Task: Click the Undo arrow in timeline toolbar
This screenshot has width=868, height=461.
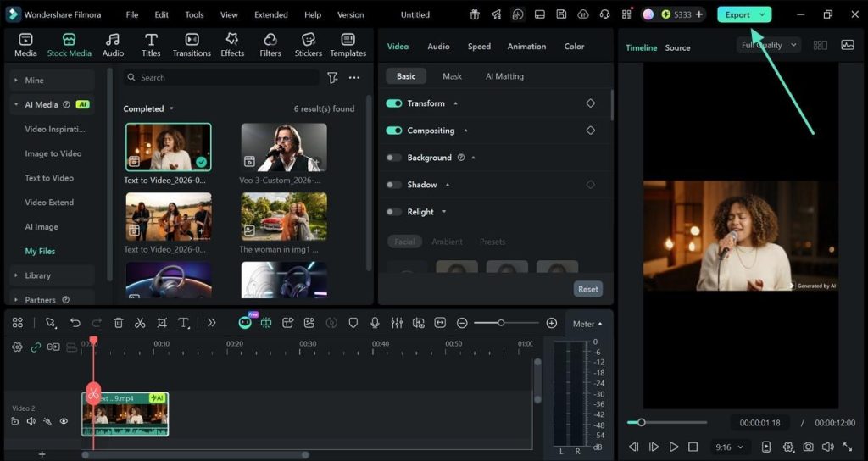Action: click(x=75, y=323)
